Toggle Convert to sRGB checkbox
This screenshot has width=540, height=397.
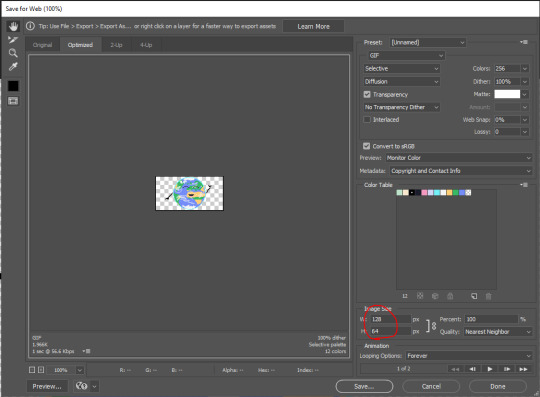pyautogui.click(x=366, y=146)
